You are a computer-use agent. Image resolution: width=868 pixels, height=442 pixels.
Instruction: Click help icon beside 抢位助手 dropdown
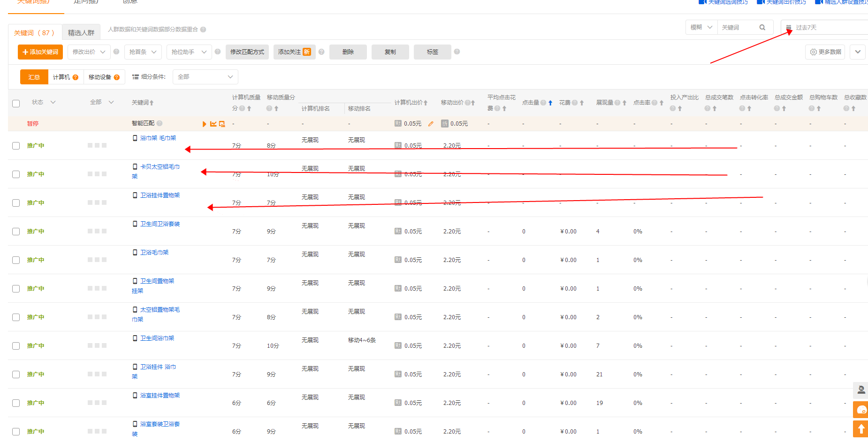pyautogui.click(x=218, y=52)
